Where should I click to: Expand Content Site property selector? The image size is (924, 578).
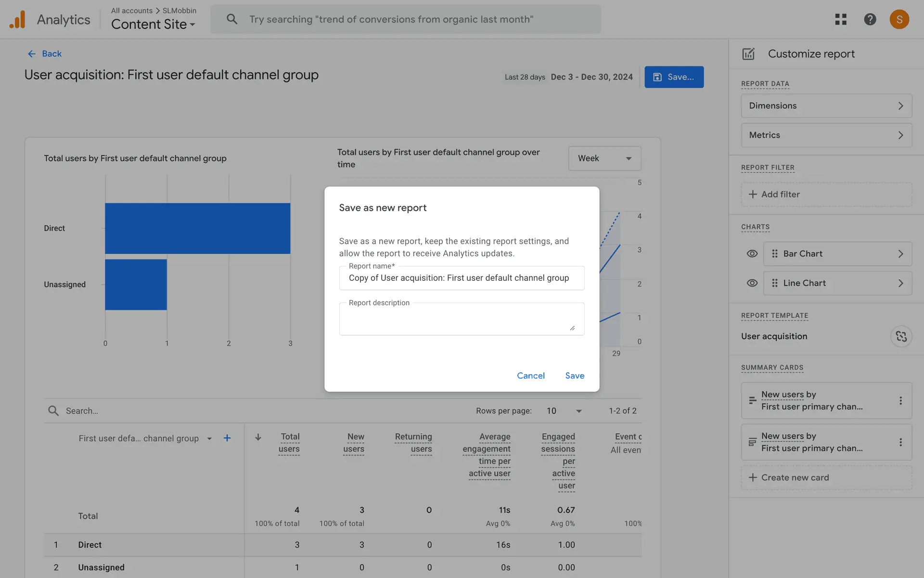(153, 24)
